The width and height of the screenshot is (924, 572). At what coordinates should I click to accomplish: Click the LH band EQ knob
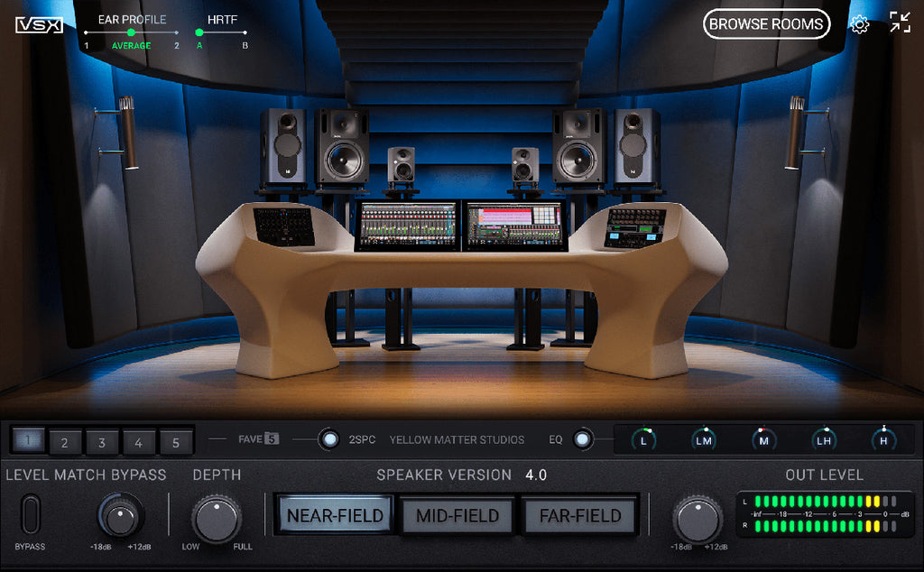tap(824, 440)
